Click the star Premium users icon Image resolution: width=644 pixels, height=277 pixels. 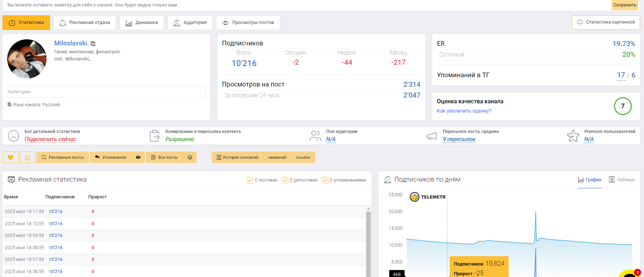coord(573,136)
